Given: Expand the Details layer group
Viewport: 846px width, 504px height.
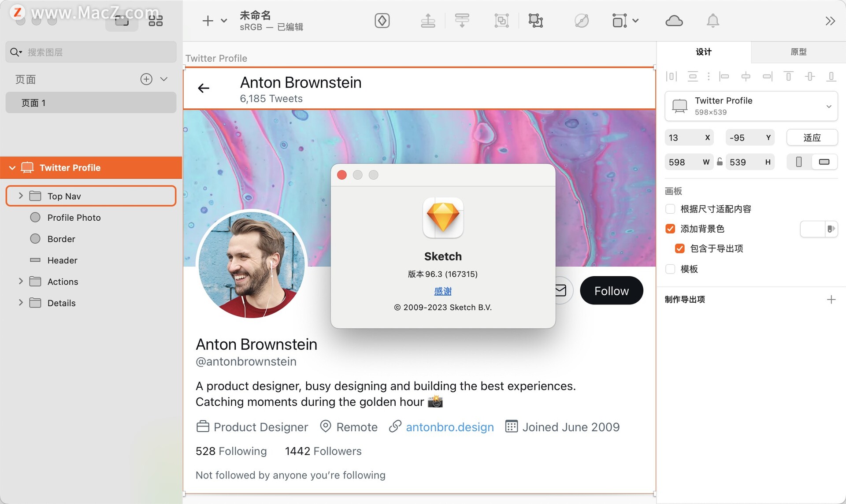Looking at the screenshot, I should pyautogui.click(x=21, y=303).
